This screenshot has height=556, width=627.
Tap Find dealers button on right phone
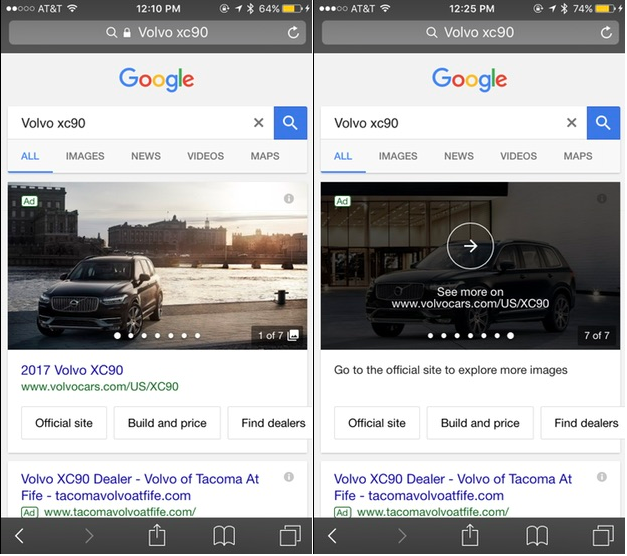[583, 423]
